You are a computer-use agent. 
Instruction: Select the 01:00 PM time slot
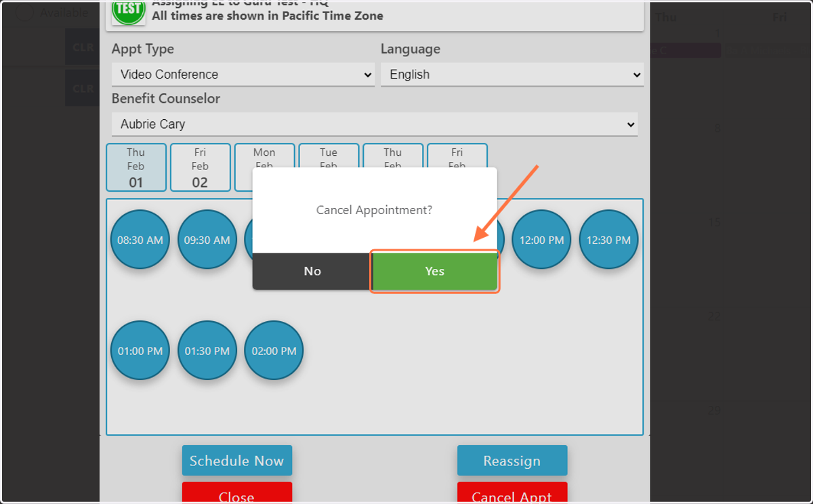[x=140, y=351]
